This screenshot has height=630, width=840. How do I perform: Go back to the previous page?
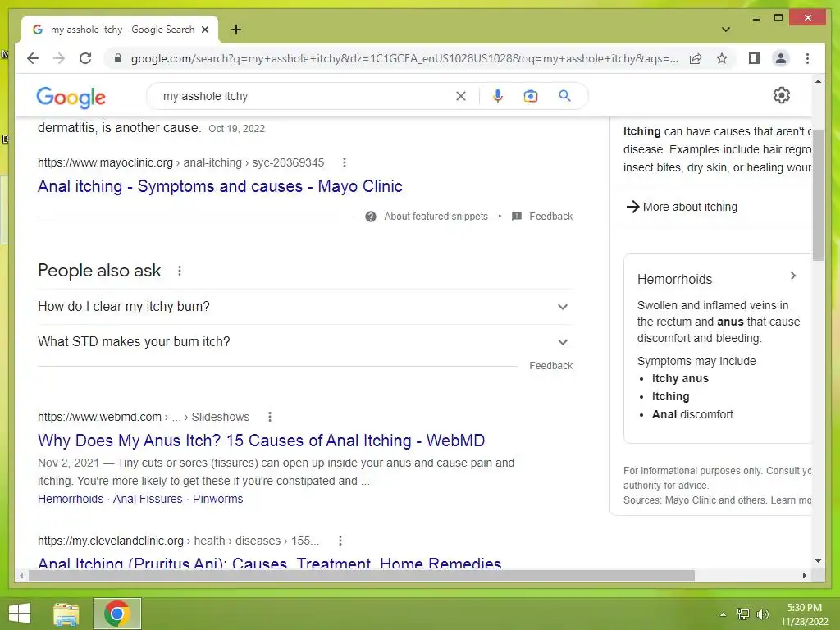(x=33, y=58)
